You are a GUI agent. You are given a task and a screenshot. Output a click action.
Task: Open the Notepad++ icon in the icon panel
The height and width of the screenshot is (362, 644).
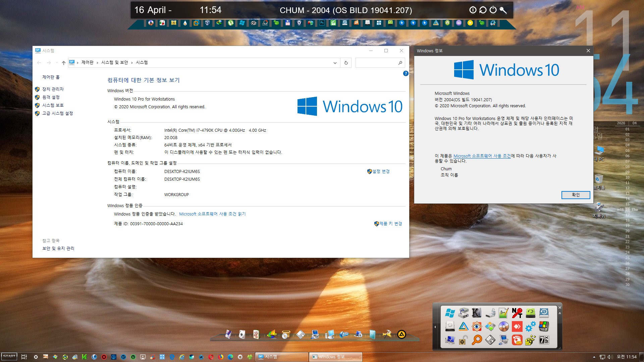503,313
